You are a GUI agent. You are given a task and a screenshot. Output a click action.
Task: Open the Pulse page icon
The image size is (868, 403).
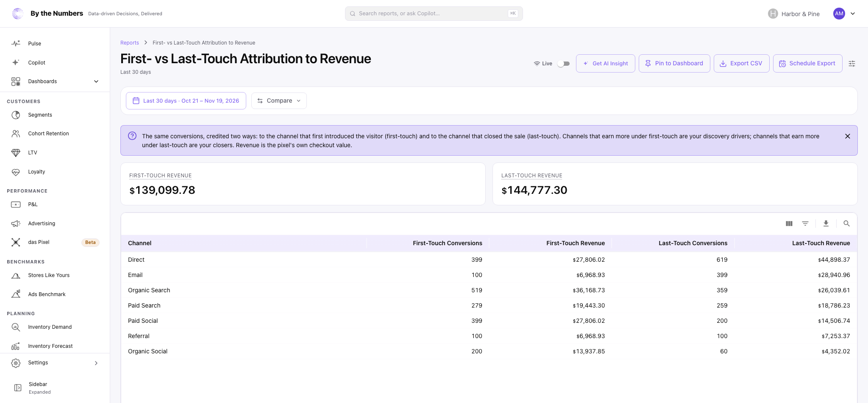[x=16, y=44]
